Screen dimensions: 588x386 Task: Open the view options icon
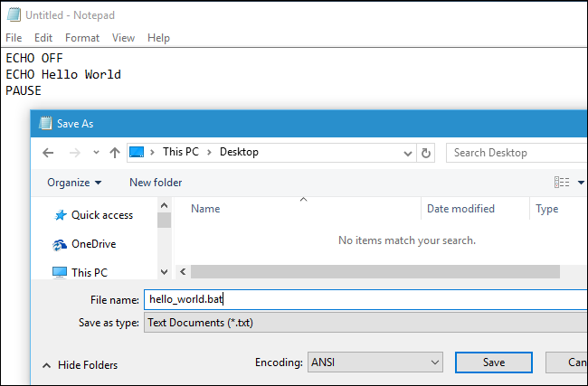(562, 183)
